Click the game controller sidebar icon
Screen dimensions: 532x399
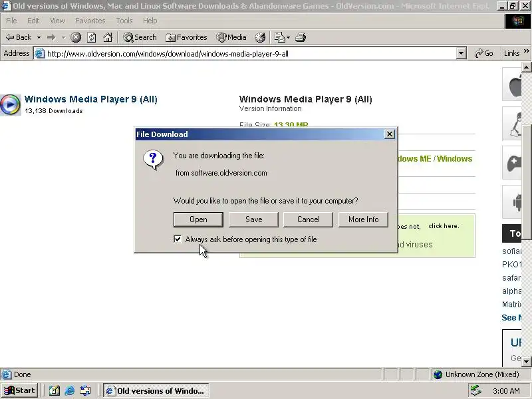click(x=512, y=163)
